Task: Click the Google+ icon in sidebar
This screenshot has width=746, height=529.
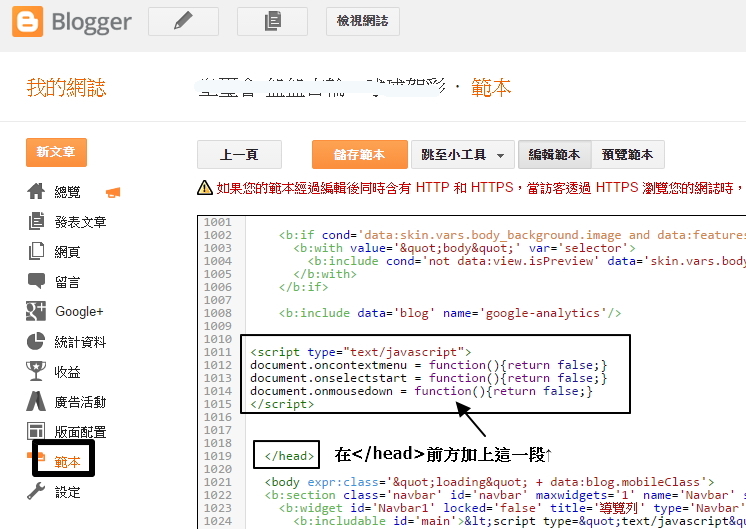Action: tap(36, 311)
